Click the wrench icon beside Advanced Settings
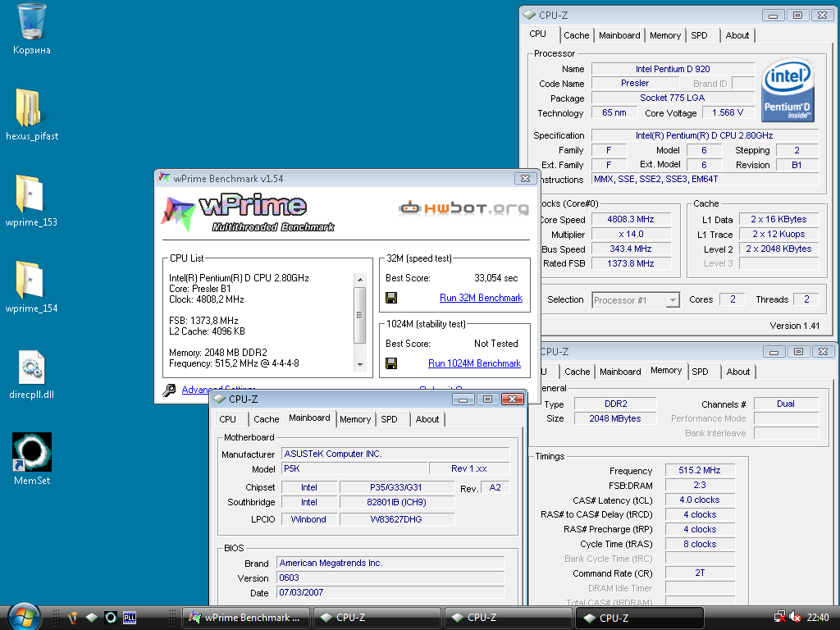This screenshot has width=840, height=630. [x=169, y=390]
